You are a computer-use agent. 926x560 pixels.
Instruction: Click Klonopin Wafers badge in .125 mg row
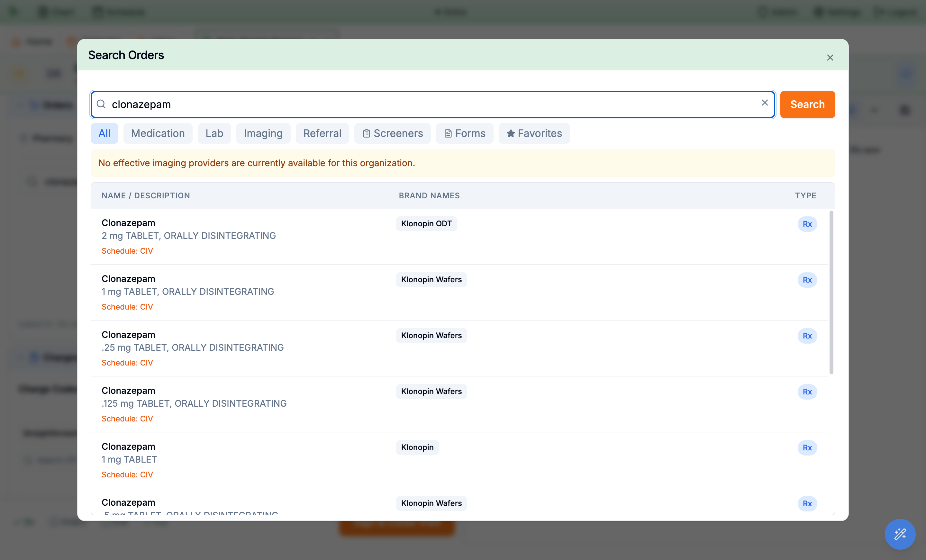click(x=431, y=392)
